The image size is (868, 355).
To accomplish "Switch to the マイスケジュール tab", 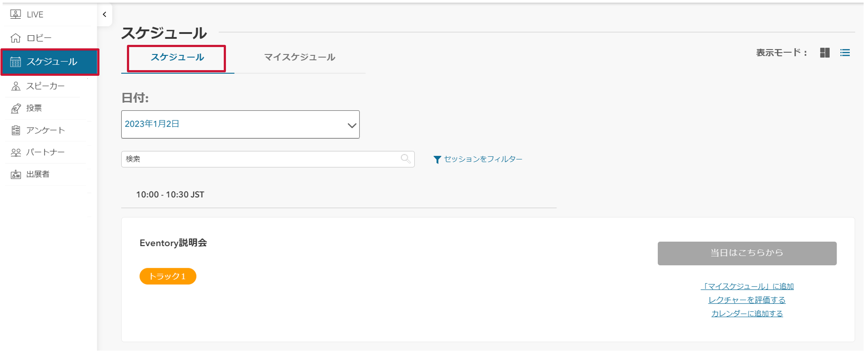I will (x=300, y=57).
